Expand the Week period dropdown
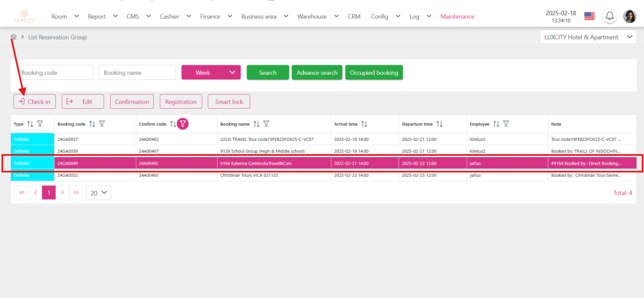Screen dimensions: 644x298 pos(211,73)
